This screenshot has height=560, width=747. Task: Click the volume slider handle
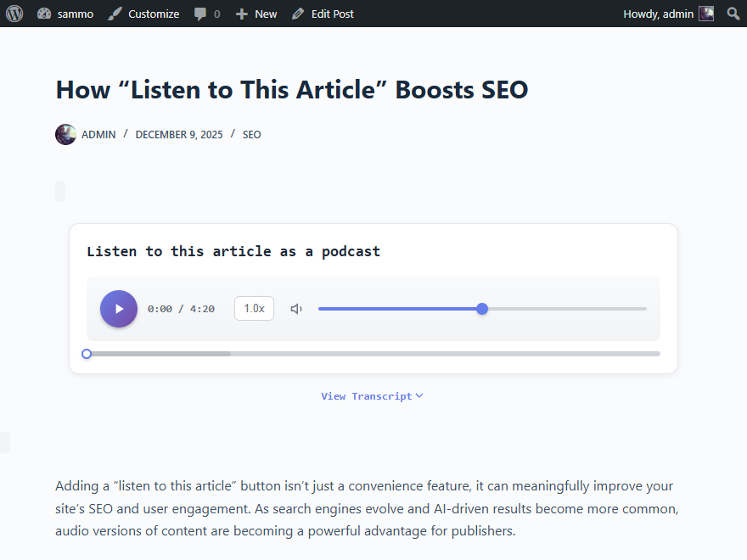pos(482,309)
